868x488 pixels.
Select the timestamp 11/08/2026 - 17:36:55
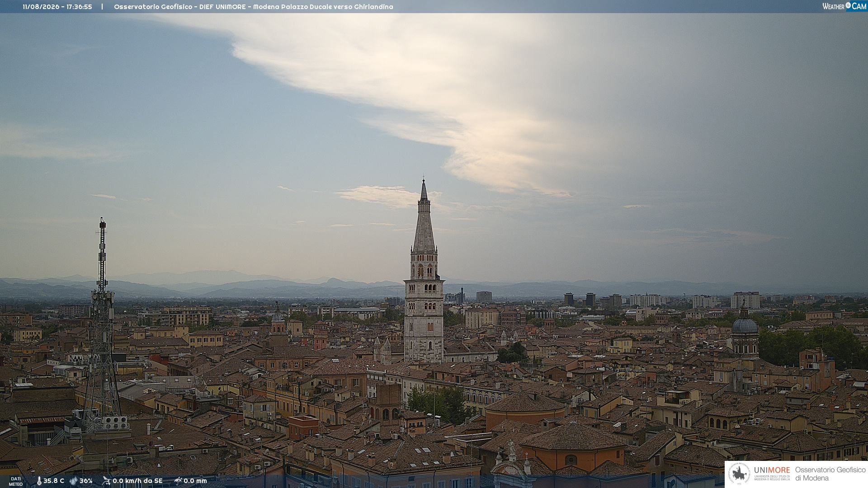[x=57, y=7]
